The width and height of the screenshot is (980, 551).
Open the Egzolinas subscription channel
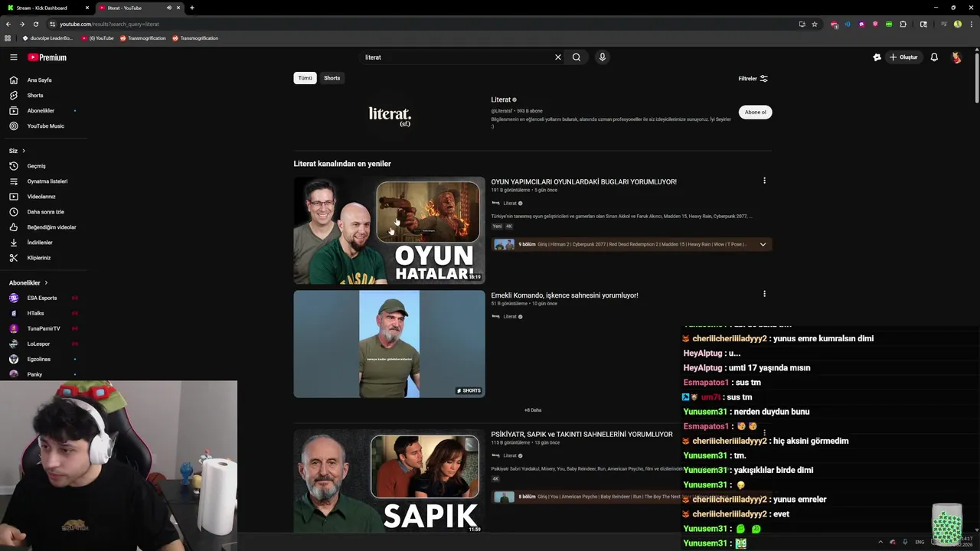(39, 360)
